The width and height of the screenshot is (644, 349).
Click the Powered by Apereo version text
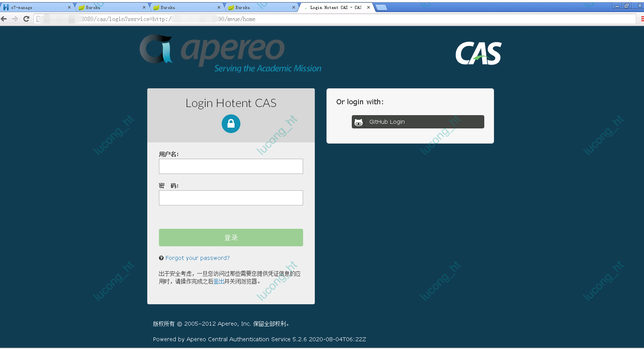259,339
